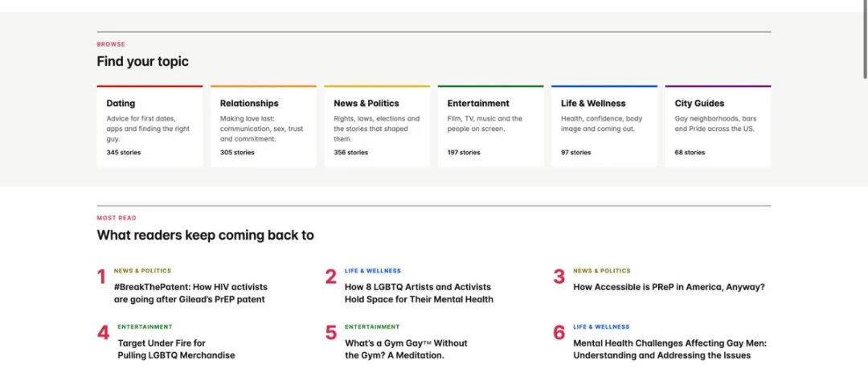Read #BreakThePatent HIV activists article

[x=190, y=293]
